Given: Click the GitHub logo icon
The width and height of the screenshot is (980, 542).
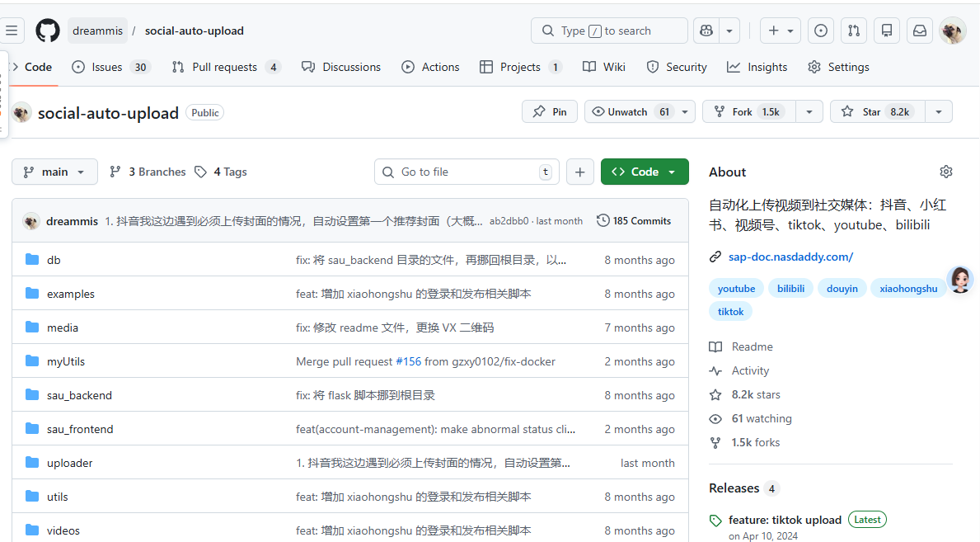Looking at the screenshot, I should coord(48,31).
